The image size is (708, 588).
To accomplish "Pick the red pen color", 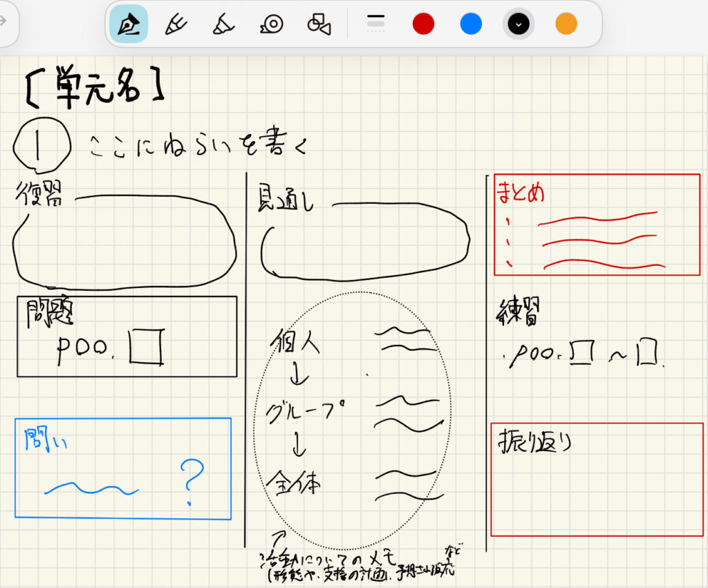I will click(423, 24).
